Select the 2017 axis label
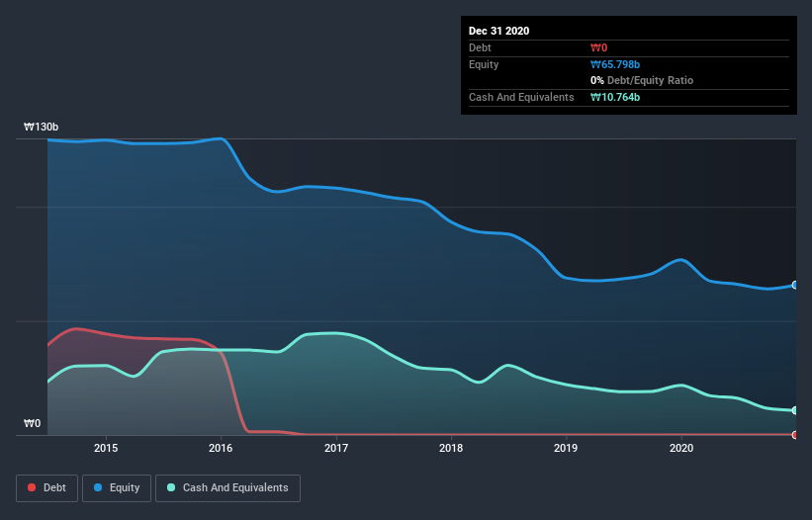The image size is (812, 520). click(336, 448)
